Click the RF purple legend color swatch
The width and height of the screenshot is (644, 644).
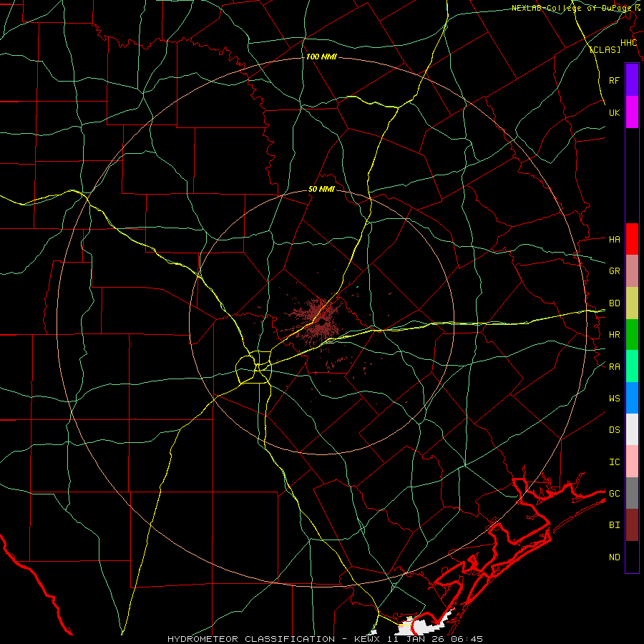tap(632, 80)
